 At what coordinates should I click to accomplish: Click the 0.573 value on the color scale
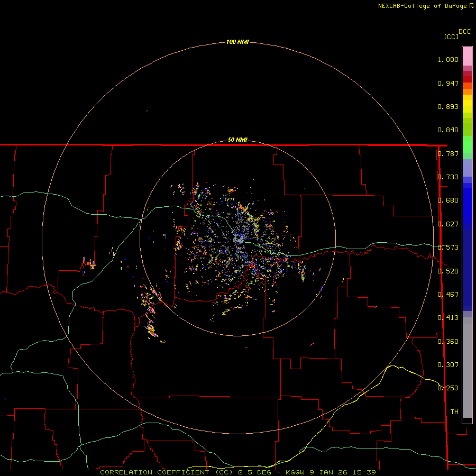click(x=448, y=248)
